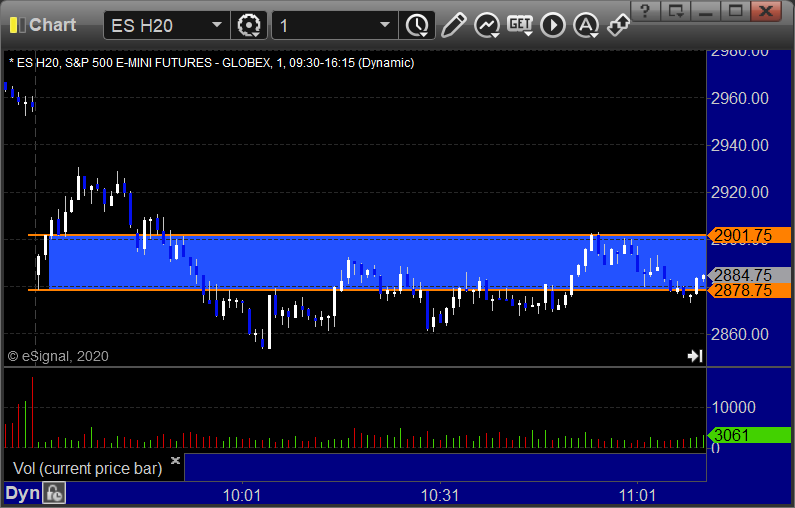Screen dimensions: 795x508
Task: Open the circled A alerts icon menu
Action: click(586, 25)
